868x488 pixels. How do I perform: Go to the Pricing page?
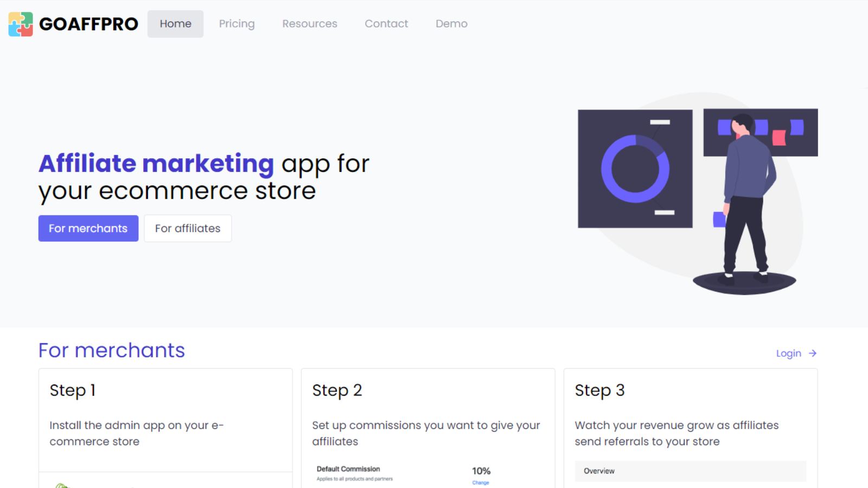tap(237, 24)
